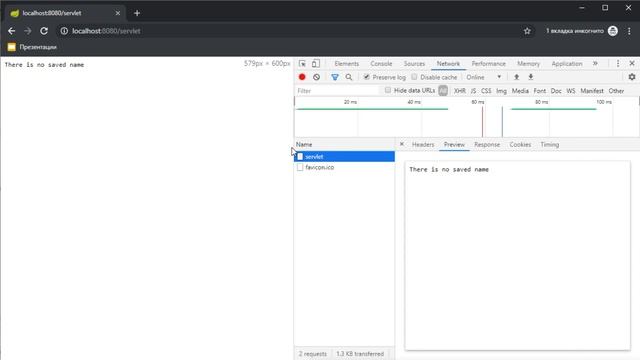Filter requests by Font
Image resolution: width=640 pixels, height=360 pixels.
click(x=540, y=91)
